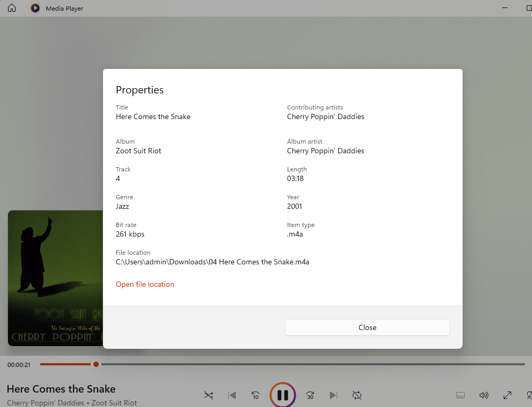Select the Zoot Suit Riot album art
This screenshot has height=407, width=532.
53,278
